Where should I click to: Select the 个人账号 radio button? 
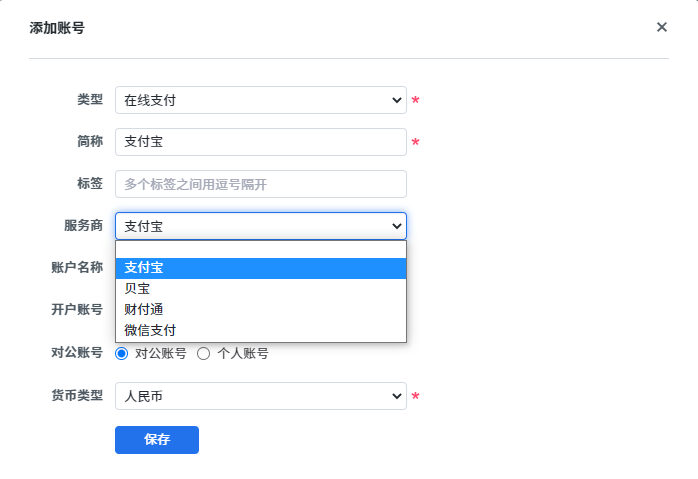(204, 353)
